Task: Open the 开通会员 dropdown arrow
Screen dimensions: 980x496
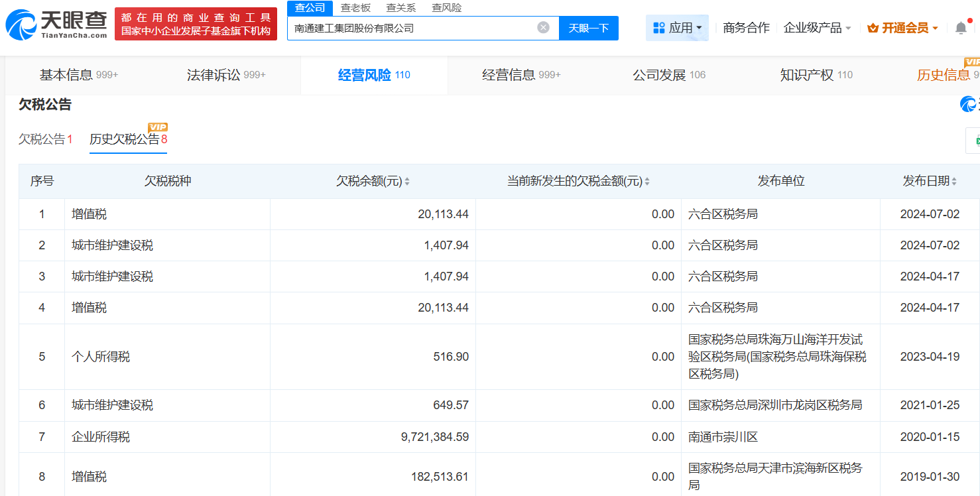Action: [x=935, y=29]
